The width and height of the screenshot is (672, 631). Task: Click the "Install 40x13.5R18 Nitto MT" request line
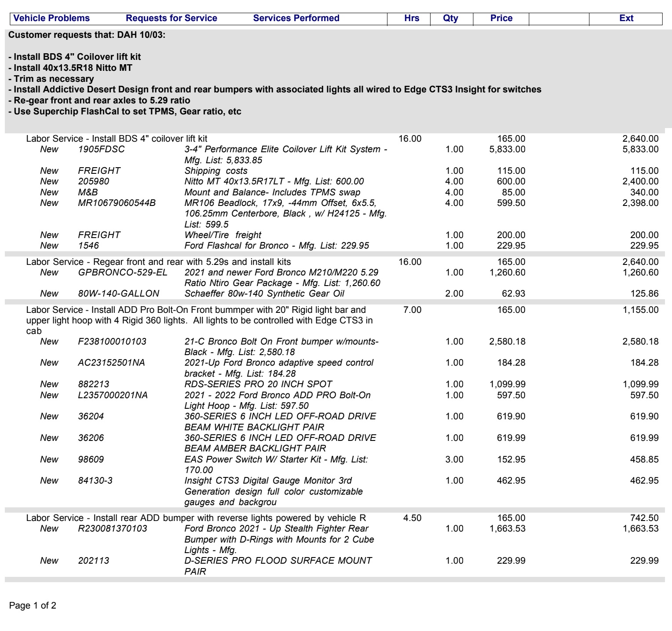coord(70,68)
